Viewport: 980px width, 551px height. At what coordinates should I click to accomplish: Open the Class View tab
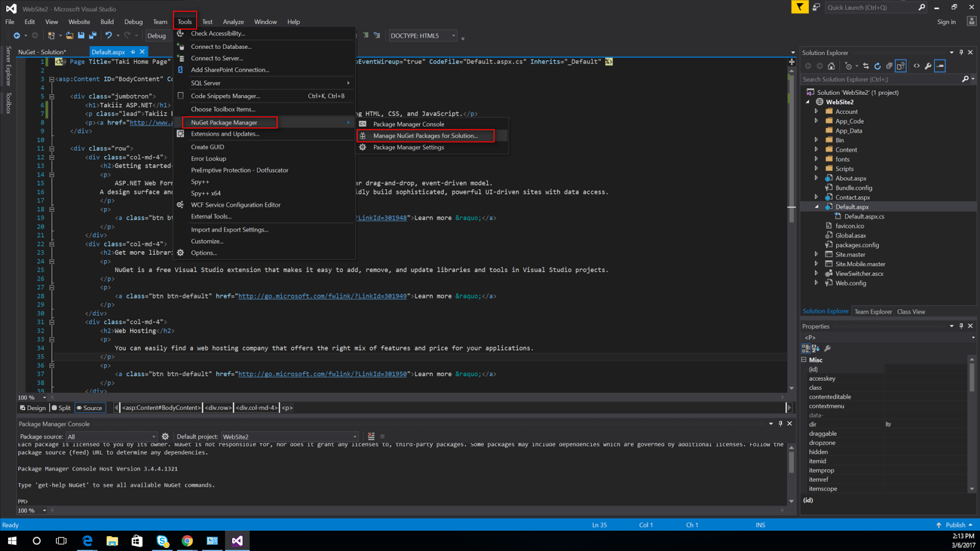pos(911,312)
